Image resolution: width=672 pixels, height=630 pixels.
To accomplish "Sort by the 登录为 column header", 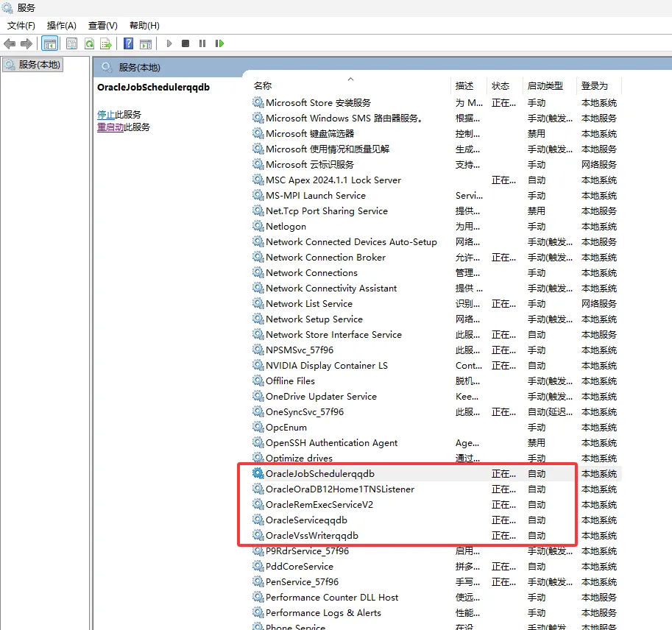I will [x=599, y=85].
